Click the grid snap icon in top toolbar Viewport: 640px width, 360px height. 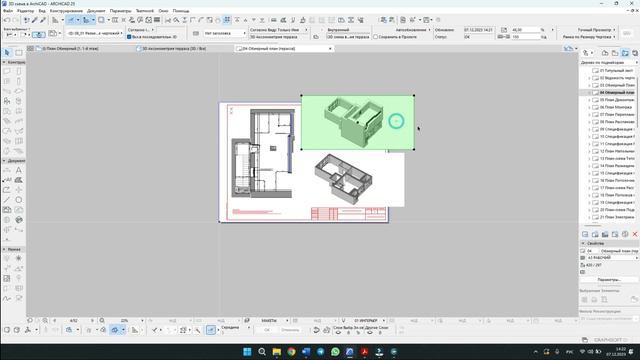(x=227, y=20)
